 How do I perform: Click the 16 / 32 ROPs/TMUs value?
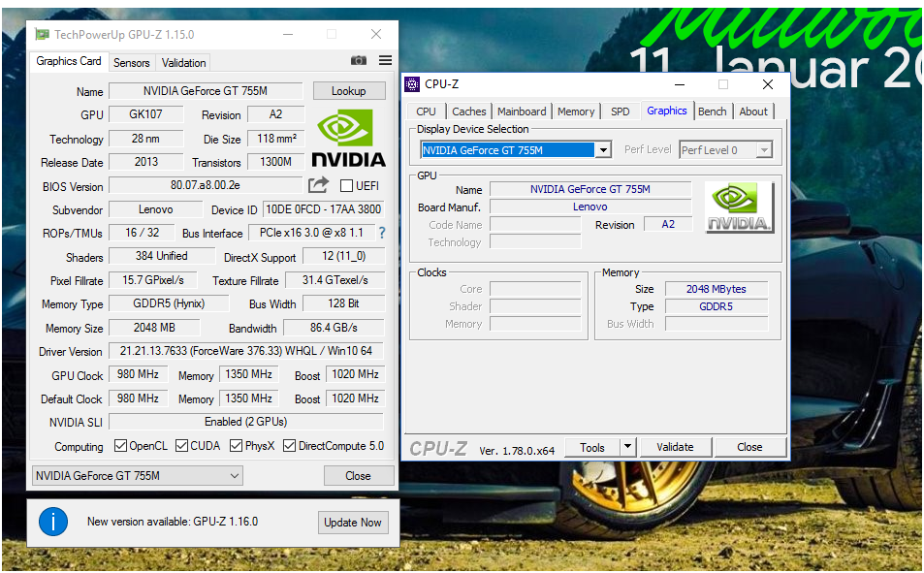(142, 233)
